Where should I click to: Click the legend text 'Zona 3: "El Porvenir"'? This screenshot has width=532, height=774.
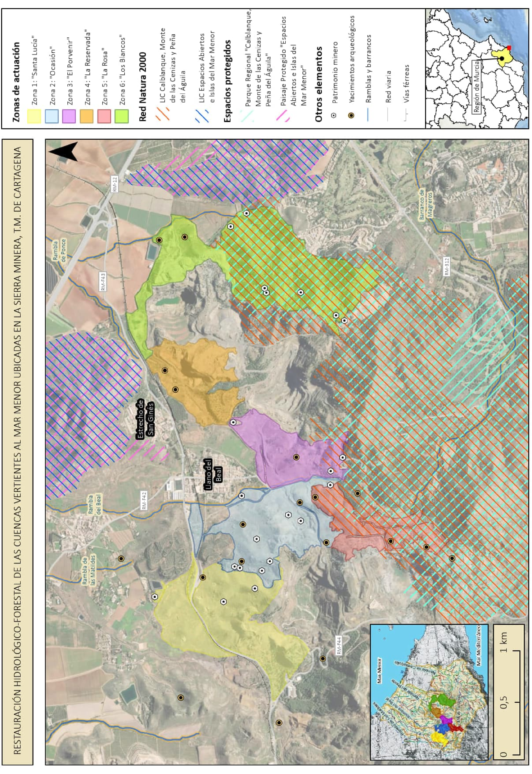[69, 71]
